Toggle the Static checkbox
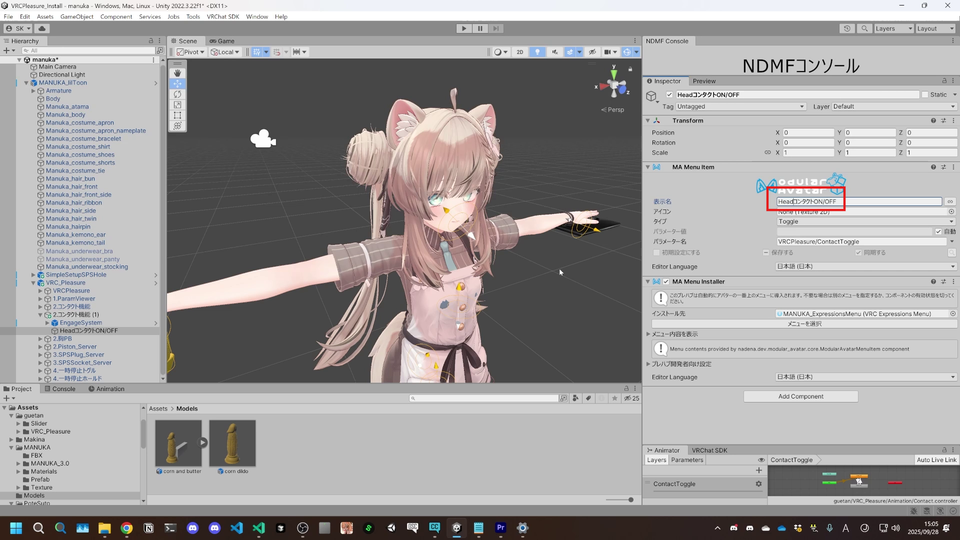The width and height of the screenshot is (960, 540). [924, 95]
